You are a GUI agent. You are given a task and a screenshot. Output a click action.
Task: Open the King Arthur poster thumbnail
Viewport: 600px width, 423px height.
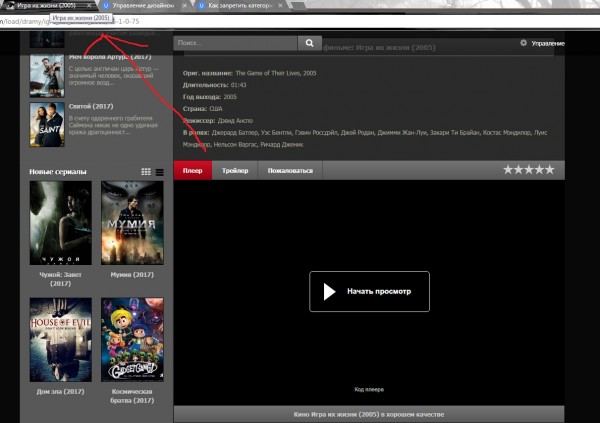pos(47,76)
